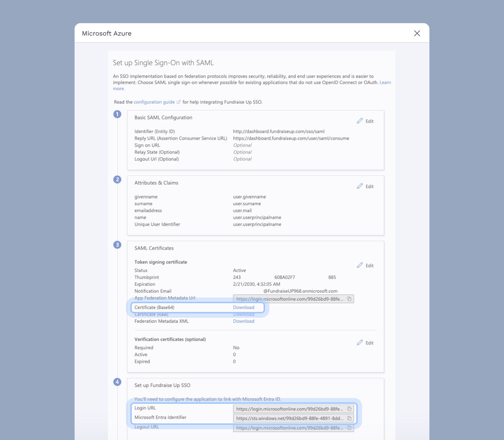Copy the Microsoft Entra Identifier value
This screenshot has height=440, width=504.
click(349, 418)
